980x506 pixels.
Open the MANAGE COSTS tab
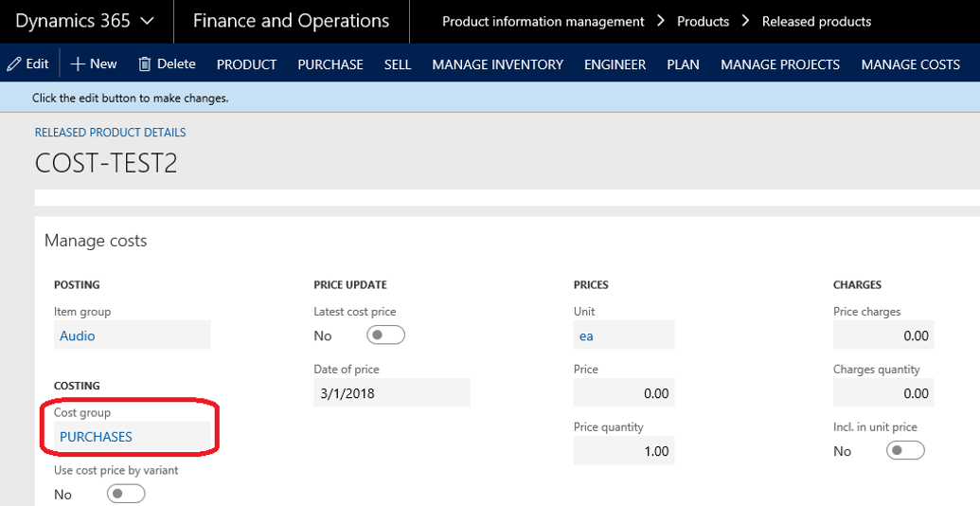tap(911, 64)
